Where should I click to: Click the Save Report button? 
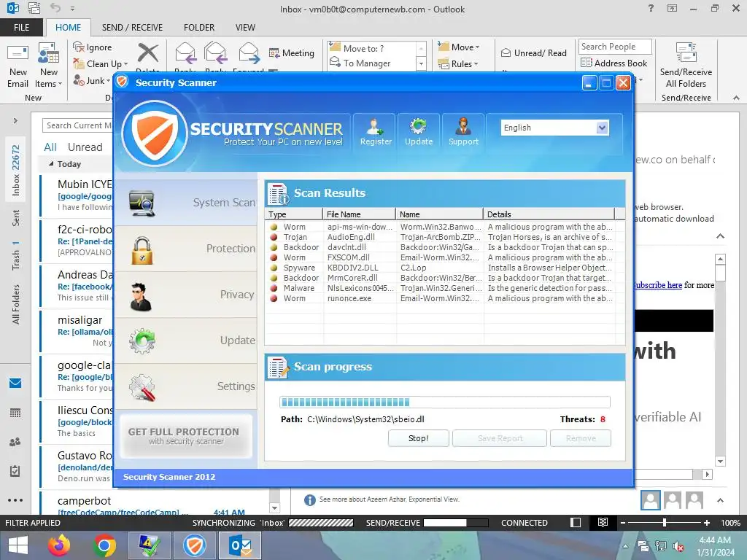click(x=499, y=438)
